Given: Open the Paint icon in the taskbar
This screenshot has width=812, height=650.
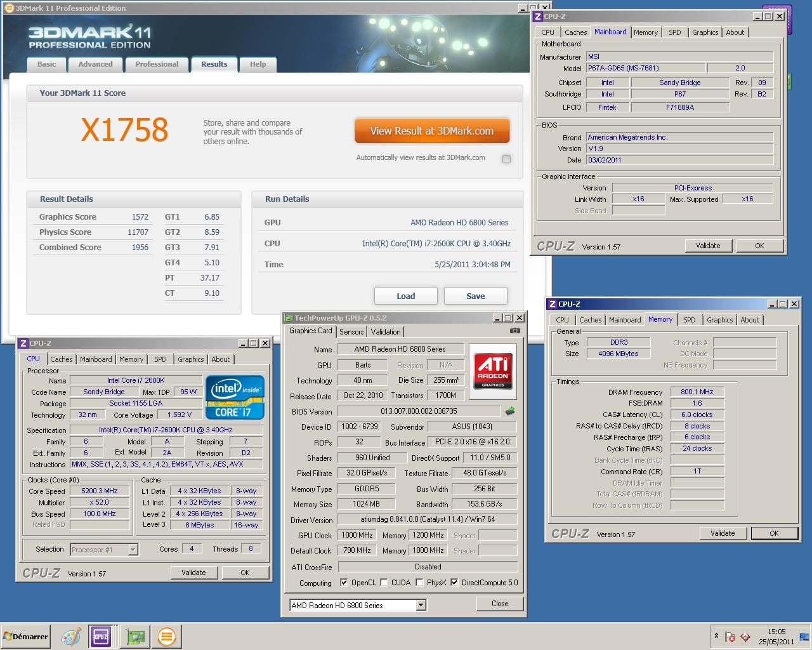Looking at the screenshot, I should point(71,637).
